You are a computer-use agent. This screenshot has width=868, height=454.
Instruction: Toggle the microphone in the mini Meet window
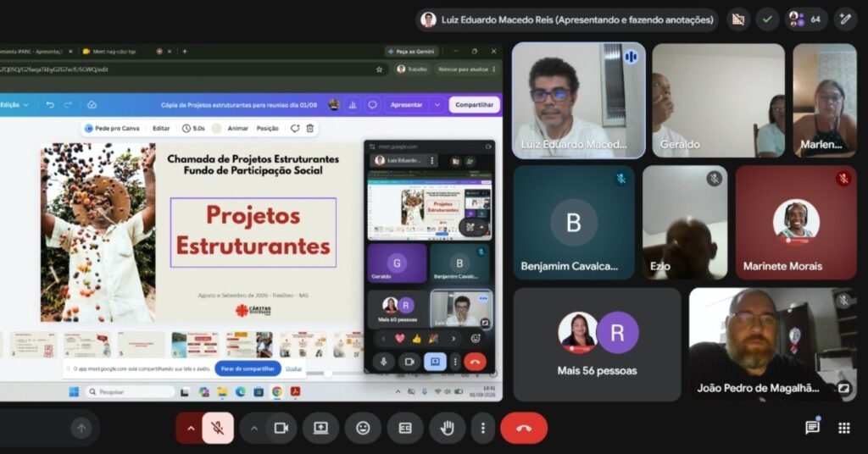pyautogui.click(x=383, y=362)
